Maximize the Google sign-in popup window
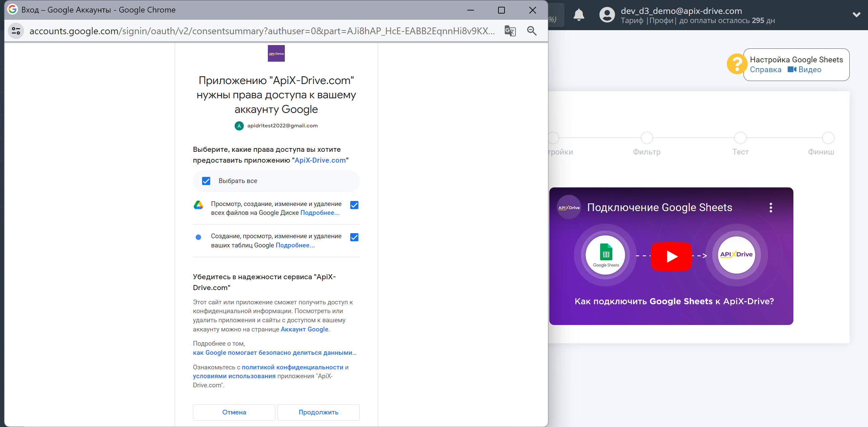This screenshot has height=427, width=868. coord(501,10)
